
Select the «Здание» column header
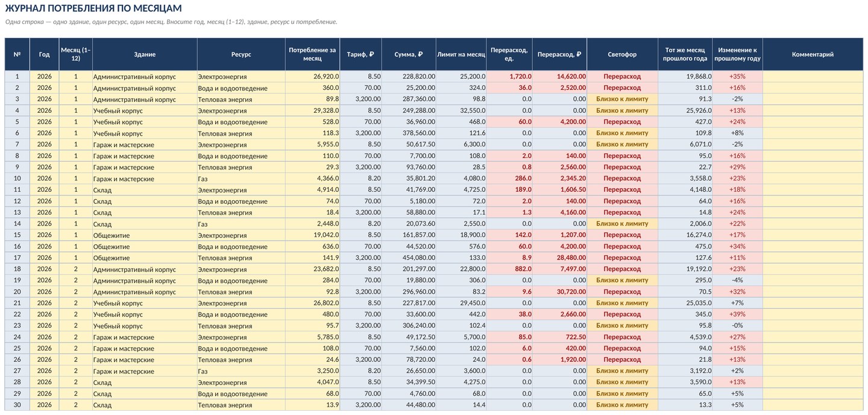[145, 54]
